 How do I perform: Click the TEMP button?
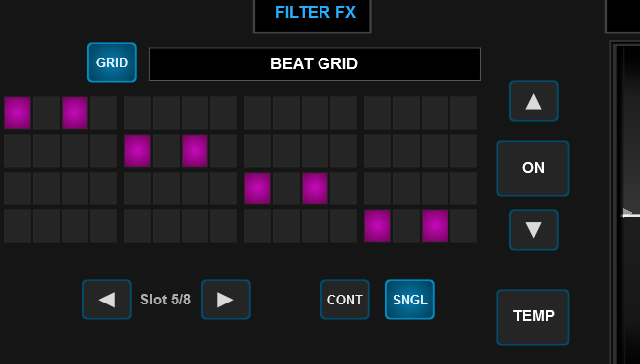pyautogui.click(x=533, y=317)
